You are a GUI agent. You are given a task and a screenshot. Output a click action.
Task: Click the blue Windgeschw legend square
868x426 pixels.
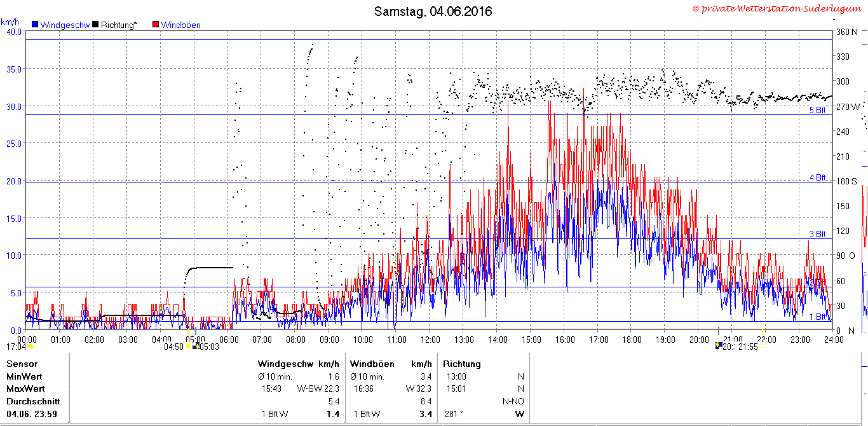click(35, 25)
